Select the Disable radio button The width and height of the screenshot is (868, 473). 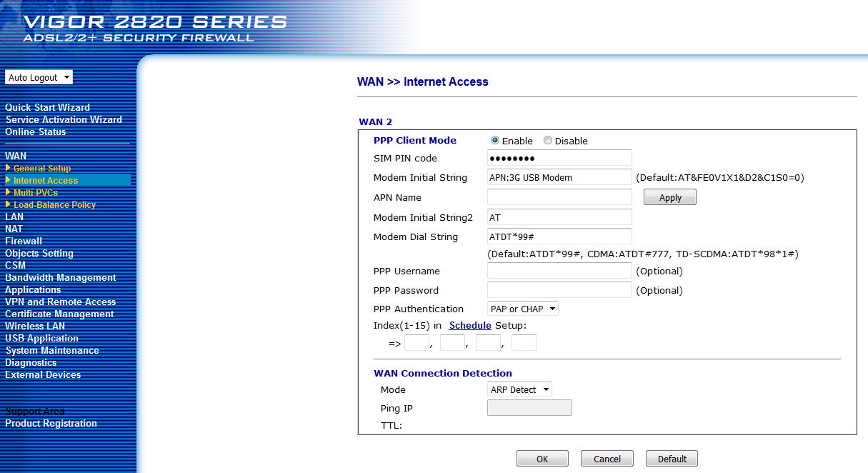[x=548, y=141]
